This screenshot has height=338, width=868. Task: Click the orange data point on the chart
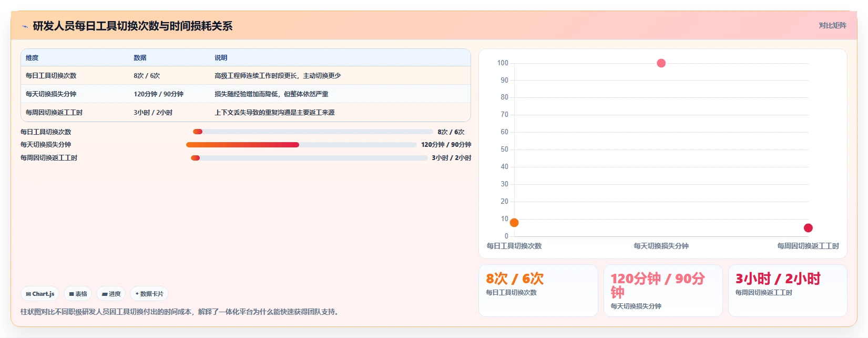click(514, 223)
